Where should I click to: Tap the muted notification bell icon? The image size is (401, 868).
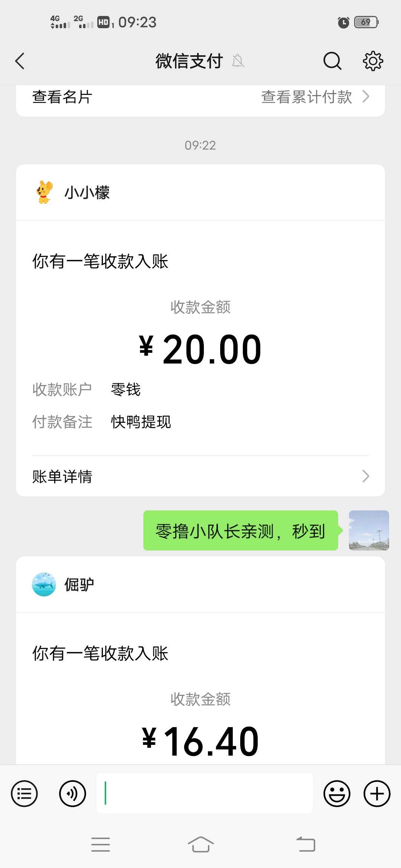point(238,61)
